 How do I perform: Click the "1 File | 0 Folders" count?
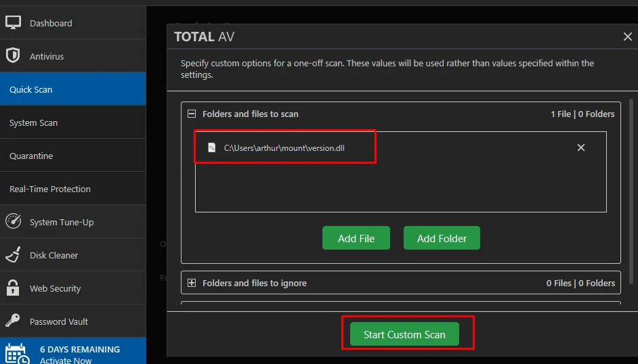click(582, 114)
